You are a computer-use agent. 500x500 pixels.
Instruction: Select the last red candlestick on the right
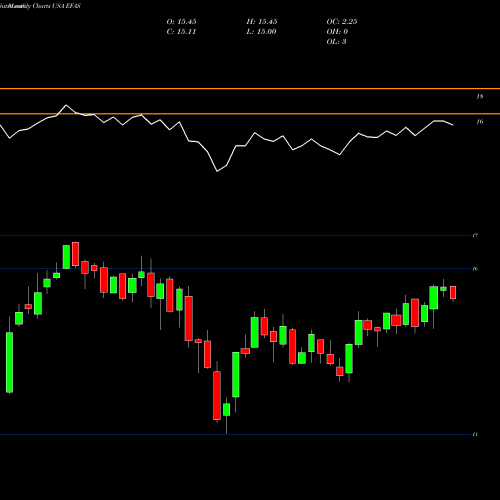point(453,292)
